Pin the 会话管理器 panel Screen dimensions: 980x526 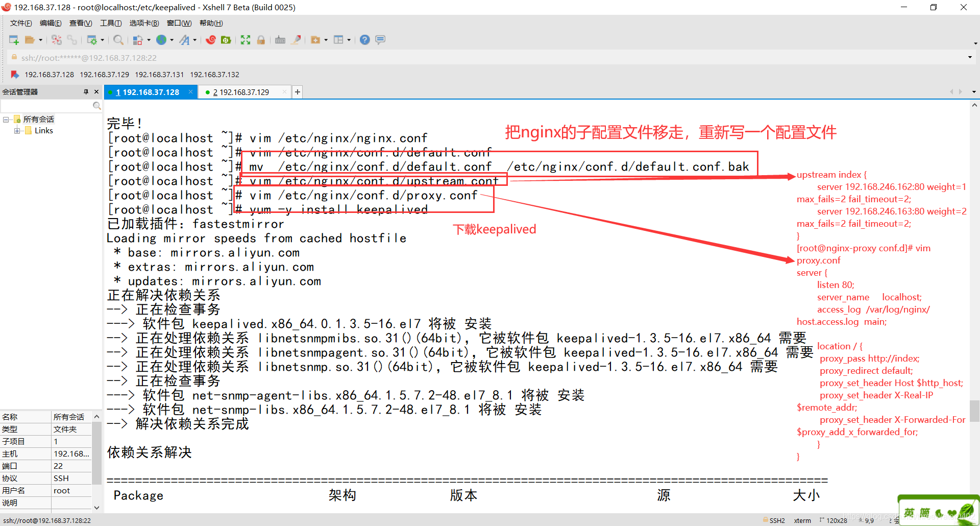point(86,92)
